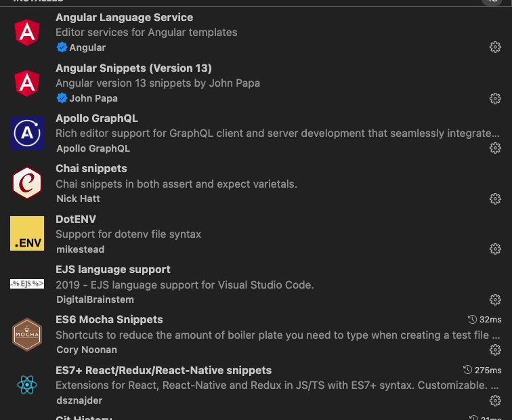Click publisher name Nick Hatt
Viewport: 512px width, 420px height.
[x=78, y=198]
